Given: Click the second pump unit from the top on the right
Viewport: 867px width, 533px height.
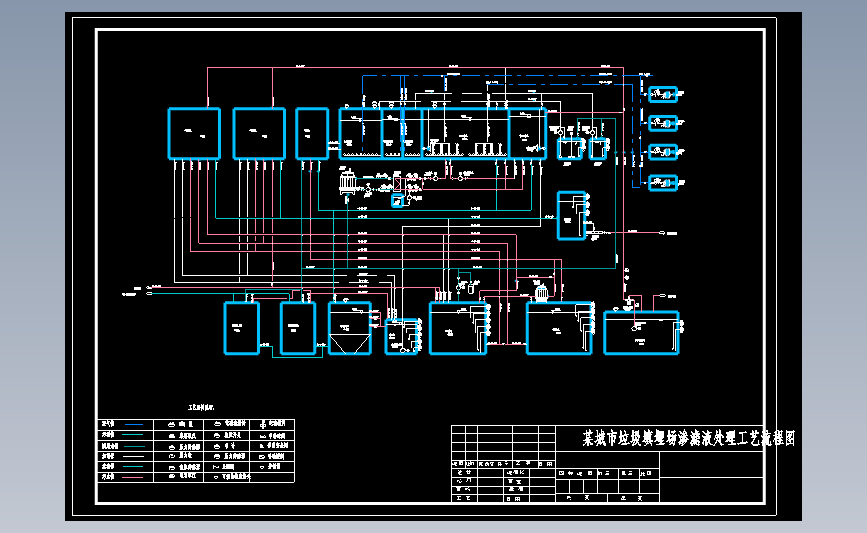Looking at the screenshot, I should [x=663, y=123].
